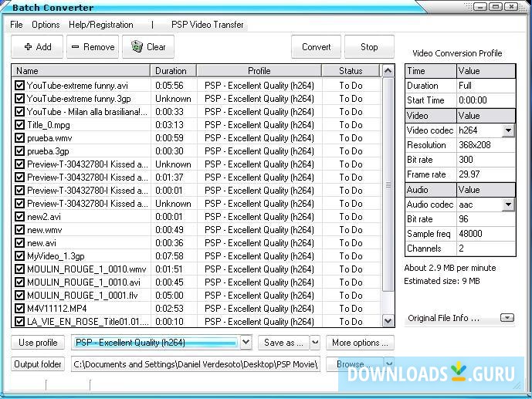Image resolution: width=532 pixels, height=399 pixels.
Task: Sort by the Duration column header
Action: pyautogui.click(x=173, y=71)
